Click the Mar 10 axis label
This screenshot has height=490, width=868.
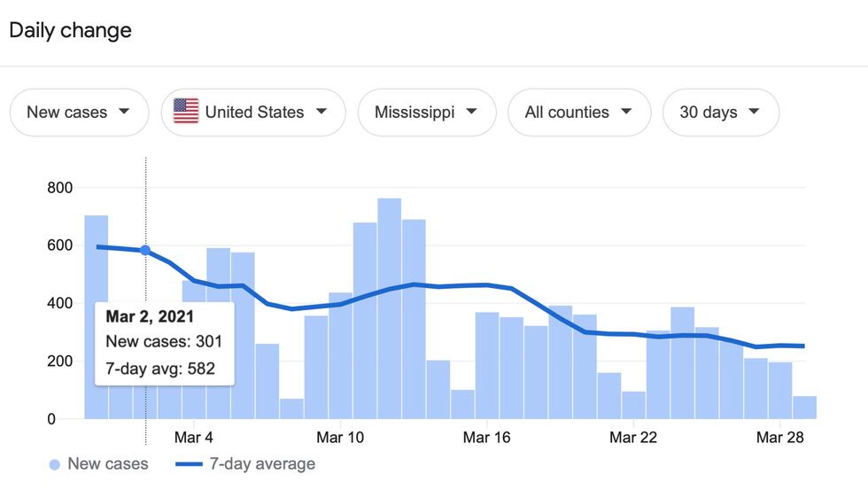(x=340, y=438)
